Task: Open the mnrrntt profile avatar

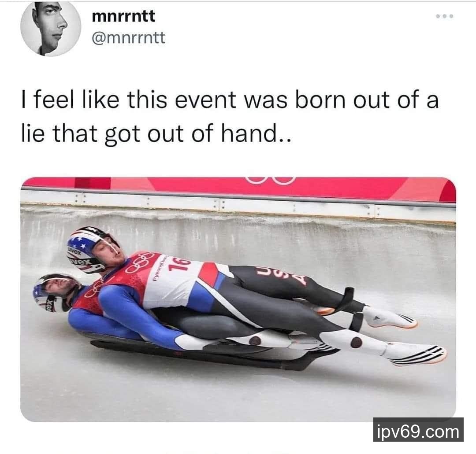Action: [x=51, y=28]
